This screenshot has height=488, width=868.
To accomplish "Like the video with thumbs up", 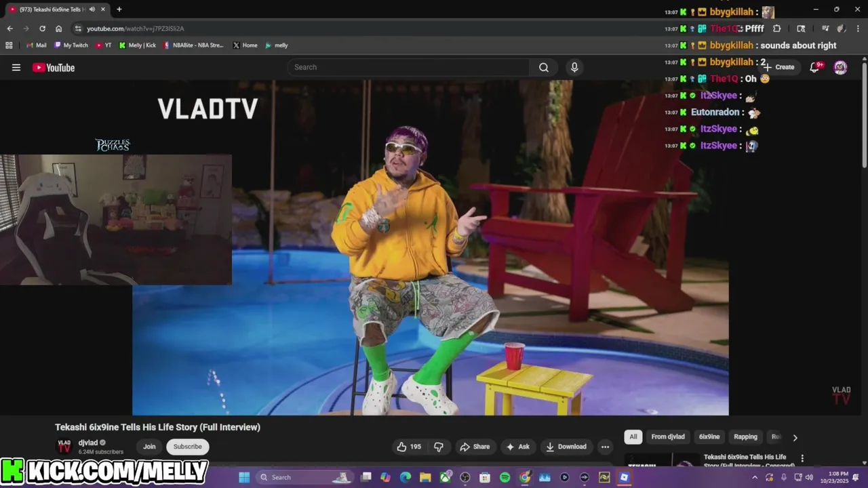I will 409,447.
